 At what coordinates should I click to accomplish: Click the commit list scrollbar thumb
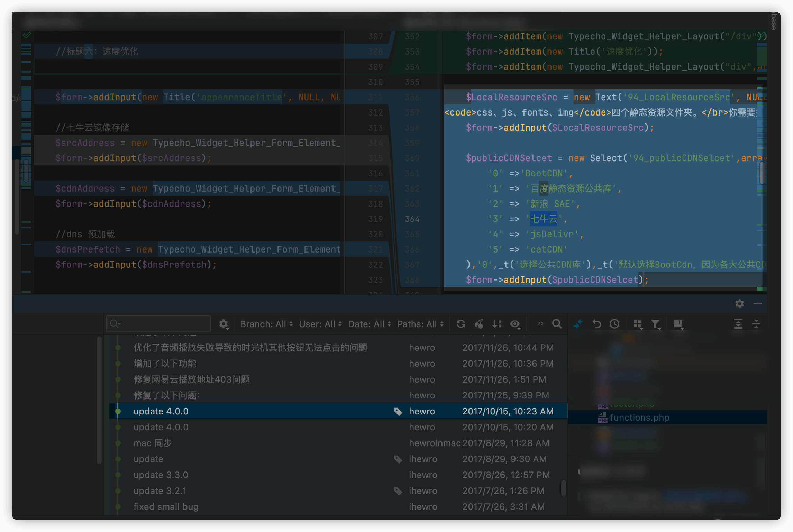(563, 488)
